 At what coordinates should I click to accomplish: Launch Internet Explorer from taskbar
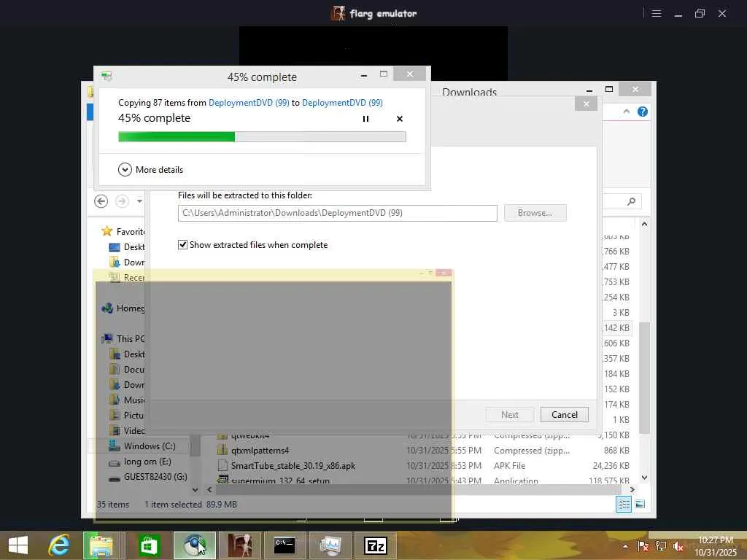coord(59,545)
